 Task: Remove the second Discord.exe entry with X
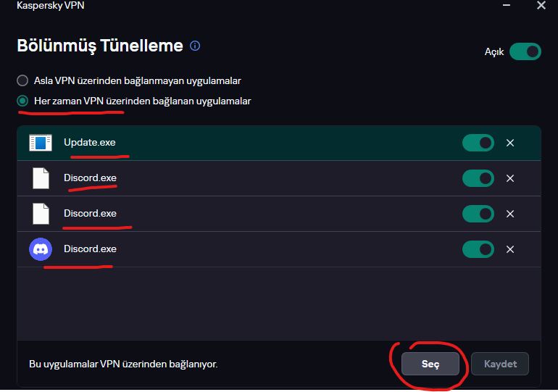click(510, 214)
